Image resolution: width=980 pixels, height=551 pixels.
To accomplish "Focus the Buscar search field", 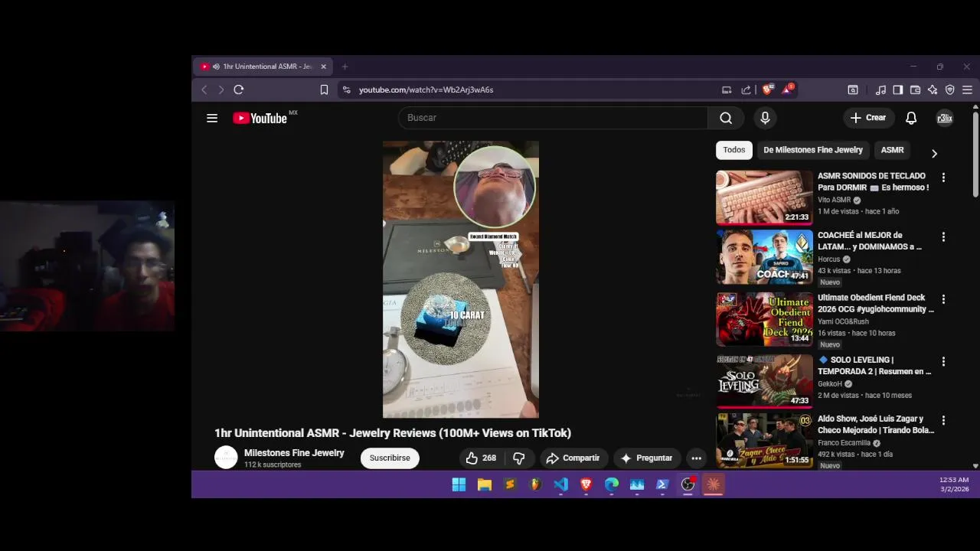I will 553,118.
